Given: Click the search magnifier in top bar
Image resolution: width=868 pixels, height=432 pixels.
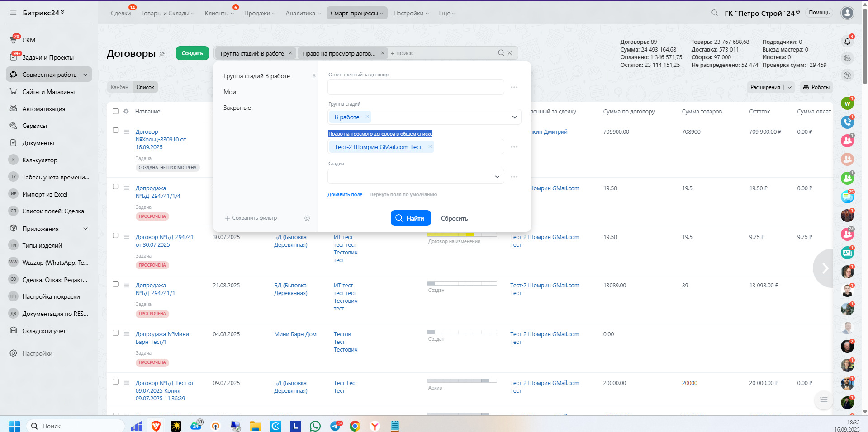Looking at the screenshot, I should [714, 13].
